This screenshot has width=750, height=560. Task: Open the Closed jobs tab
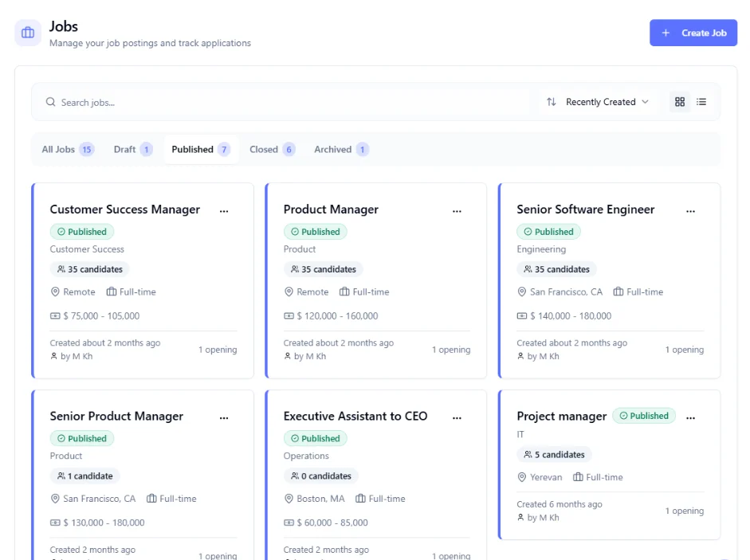pos(272,149)
